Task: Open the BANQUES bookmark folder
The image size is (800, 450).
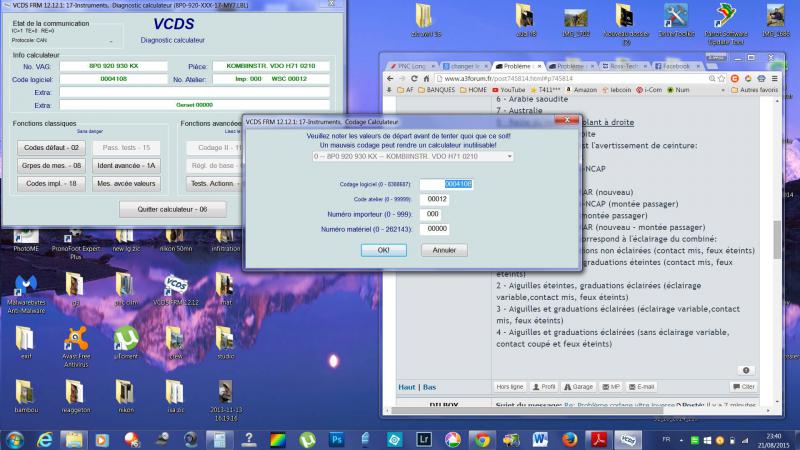Action: pyautogui.click(x=436, y=90)
